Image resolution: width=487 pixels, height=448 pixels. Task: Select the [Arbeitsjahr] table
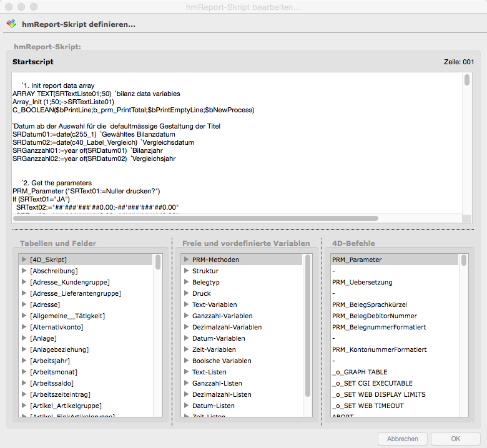click(49, 361)
